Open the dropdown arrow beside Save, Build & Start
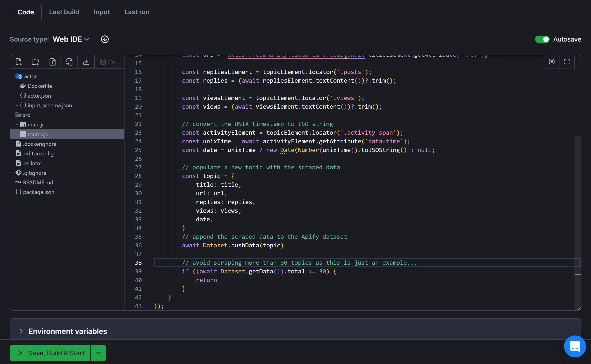 [98, 353]
